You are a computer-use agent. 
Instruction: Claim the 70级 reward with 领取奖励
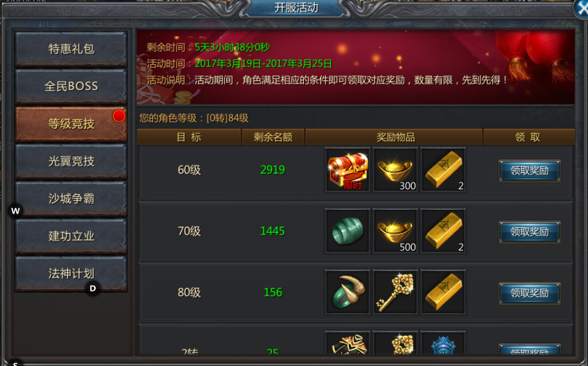coord(529,232)
